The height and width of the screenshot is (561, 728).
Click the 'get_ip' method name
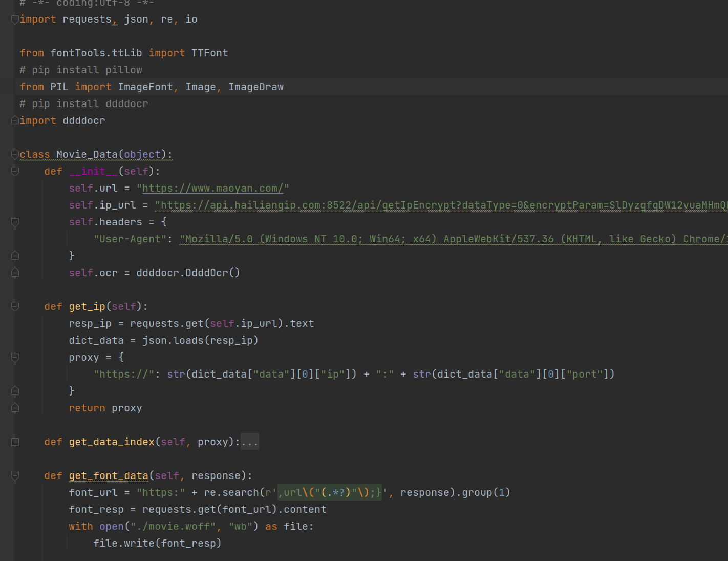(87, 307)
